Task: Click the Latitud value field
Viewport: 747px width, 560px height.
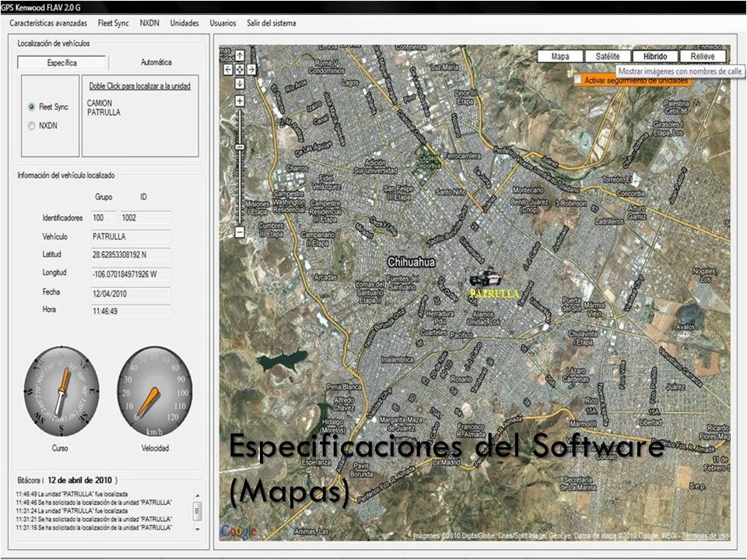Action: click(x=131, y=255)
